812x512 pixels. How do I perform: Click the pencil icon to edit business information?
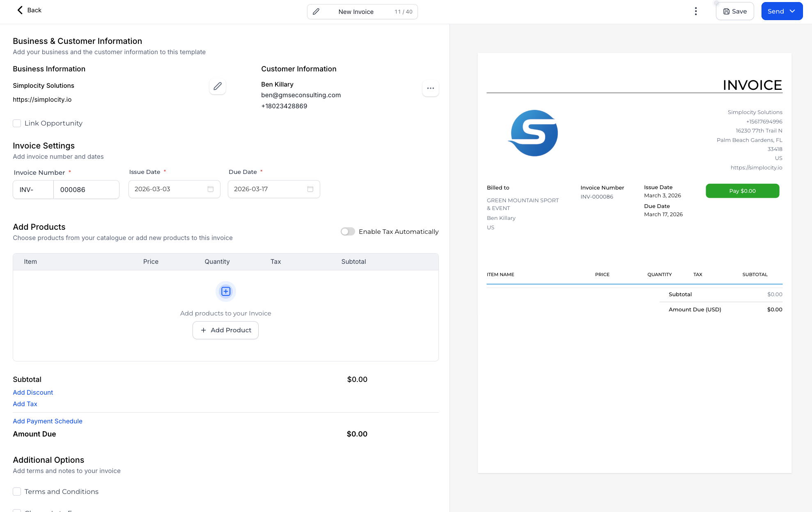coord(217,87)
